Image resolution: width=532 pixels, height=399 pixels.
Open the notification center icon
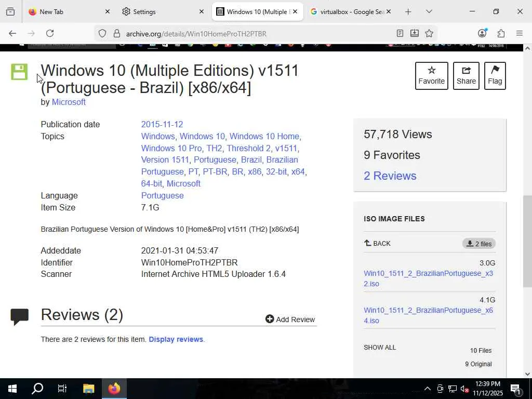(x=516, y=389)
